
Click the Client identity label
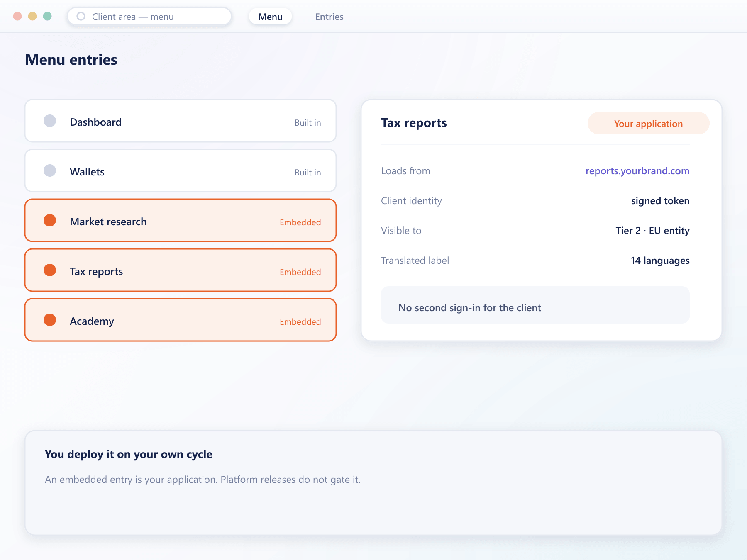(411, 201)
